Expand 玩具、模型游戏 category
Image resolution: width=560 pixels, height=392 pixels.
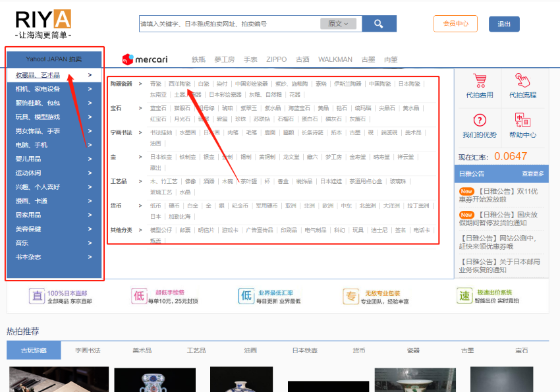tap(54, 117)
